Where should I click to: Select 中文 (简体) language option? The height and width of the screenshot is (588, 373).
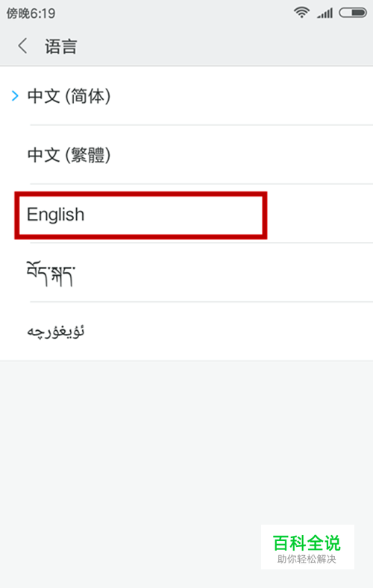186,96
